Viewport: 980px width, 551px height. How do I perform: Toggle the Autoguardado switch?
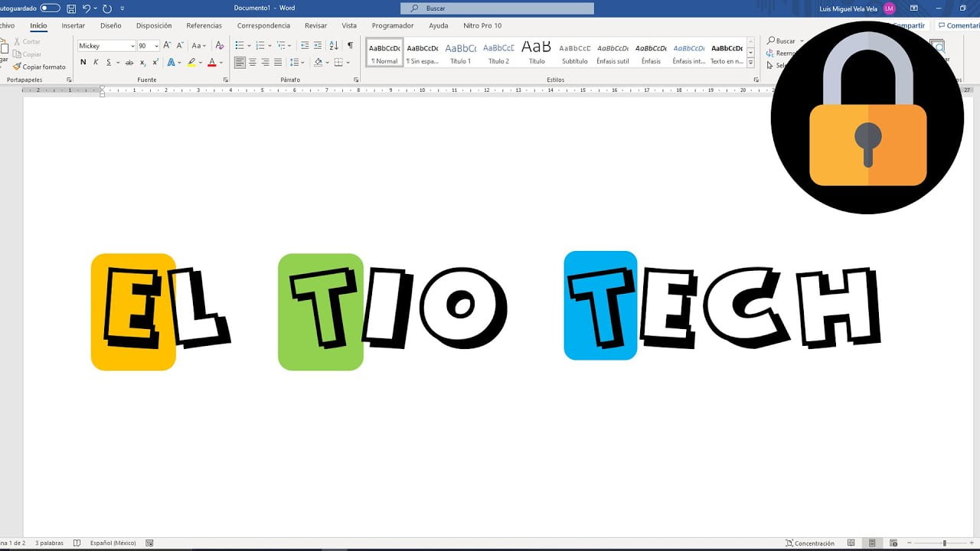(50, 8)
